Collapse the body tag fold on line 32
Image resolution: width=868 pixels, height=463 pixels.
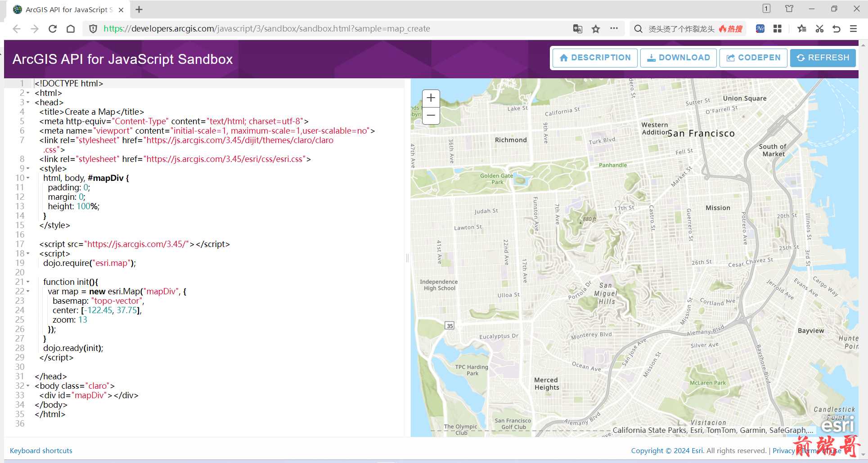click(x=28, y=386)
